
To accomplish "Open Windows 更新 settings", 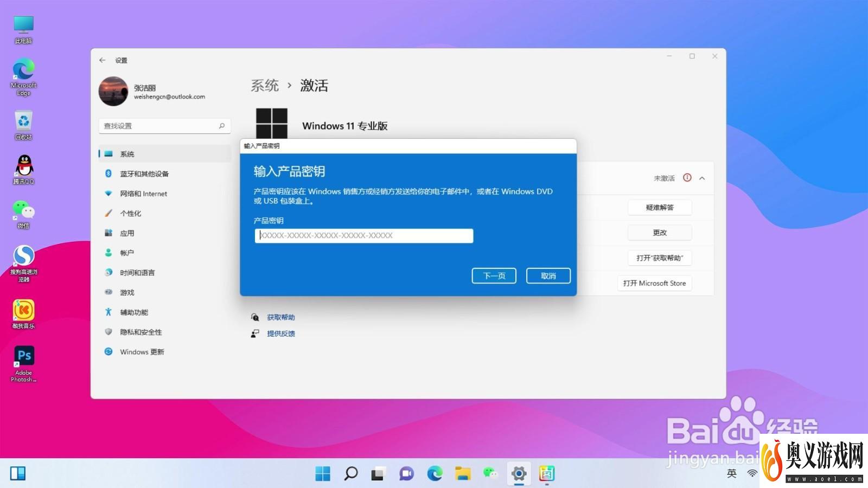I will tap(165, 352).
